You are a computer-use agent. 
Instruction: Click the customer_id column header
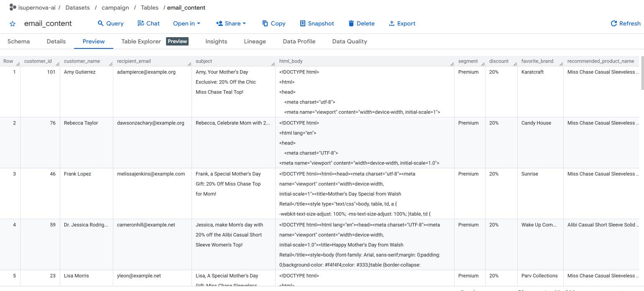[x=38, y=61]
